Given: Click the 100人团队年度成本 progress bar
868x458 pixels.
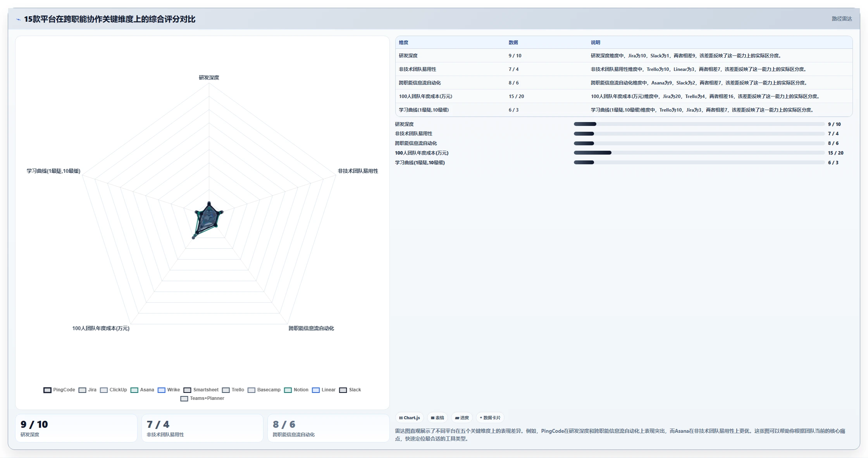Looking at the screenshot, I should point(699,153).
